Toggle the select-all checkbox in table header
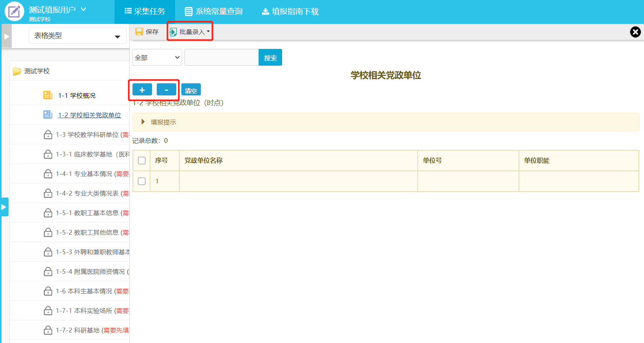The image size is (644, 343). [142, 160]
